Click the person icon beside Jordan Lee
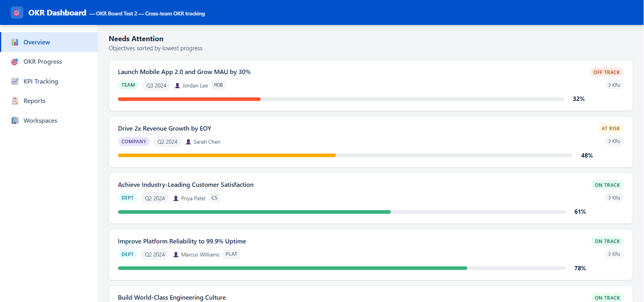644x302 pixels. coord(178,85)
